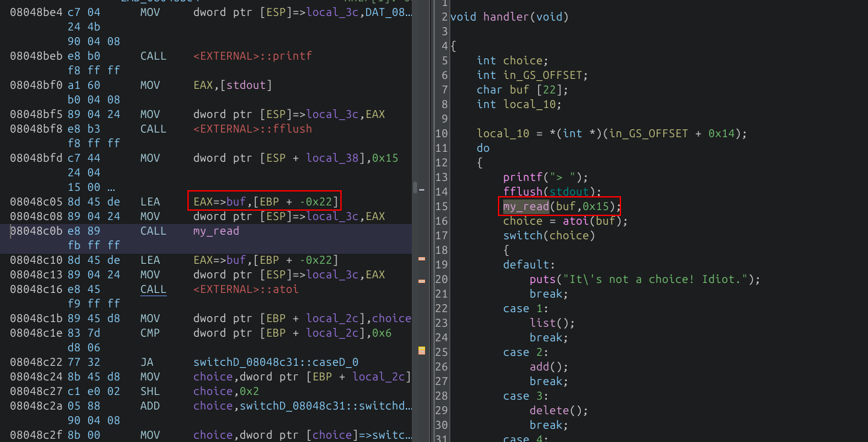Click the yellow marker in the margin bar
This screenshot has width=868, height=442.
[420, 349]
